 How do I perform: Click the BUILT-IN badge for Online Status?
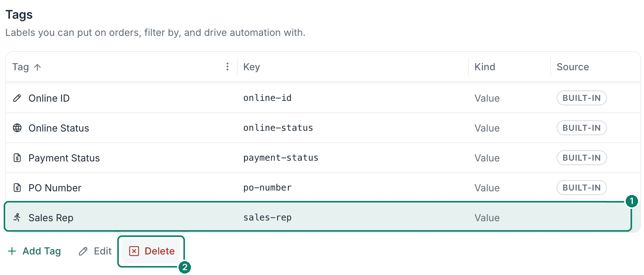coord(582,128)
